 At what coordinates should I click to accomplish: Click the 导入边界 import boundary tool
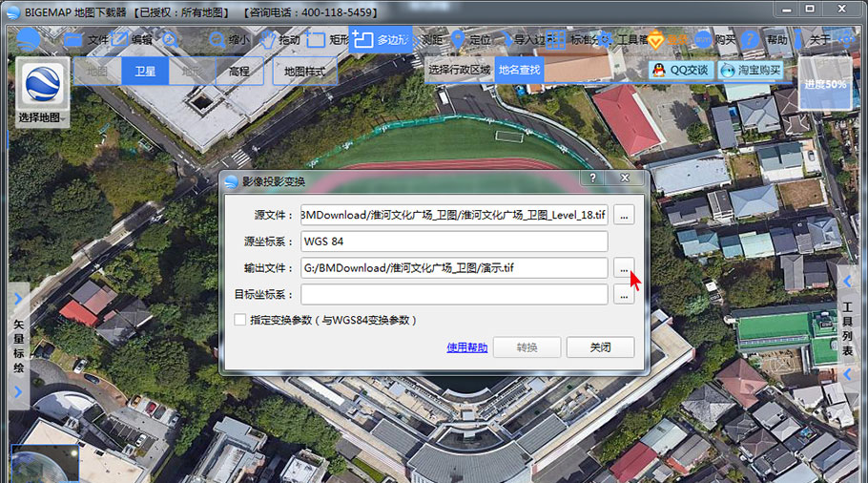[x=523, y=40]
